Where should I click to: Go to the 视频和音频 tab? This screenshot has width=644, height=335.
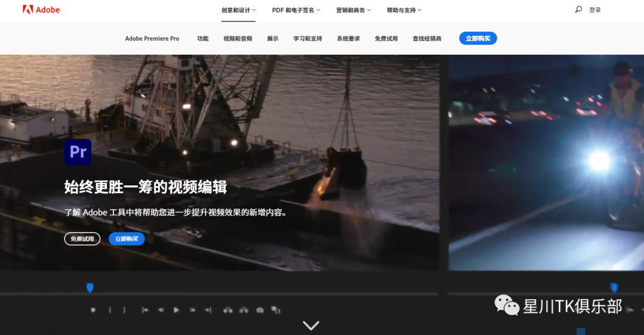238,39
